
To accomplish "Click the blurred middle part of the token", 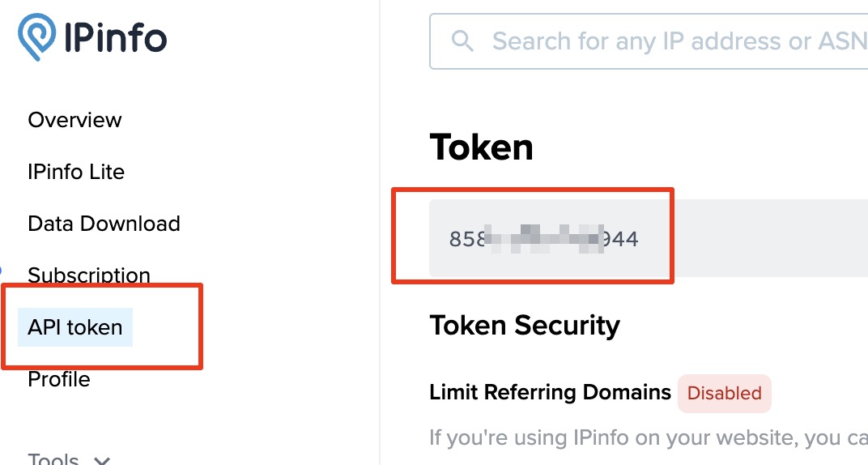I will pos(543,239).
